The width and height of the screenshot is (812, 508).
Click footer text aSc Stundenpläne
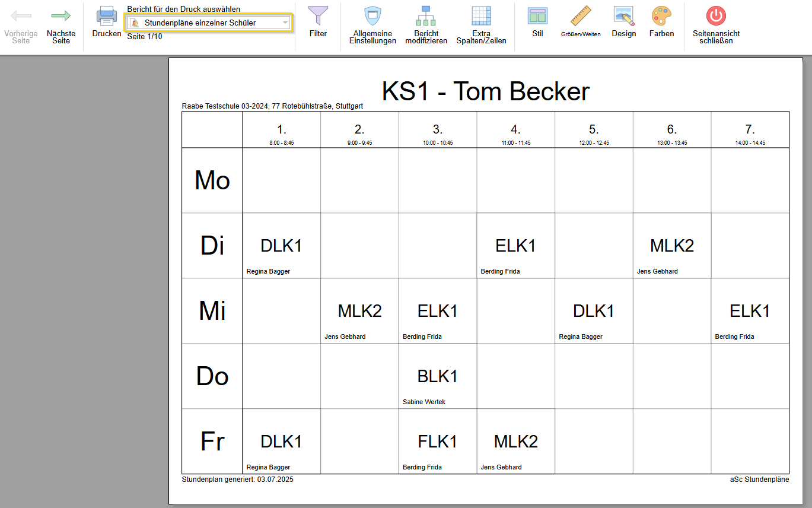[x=760, y=480]
